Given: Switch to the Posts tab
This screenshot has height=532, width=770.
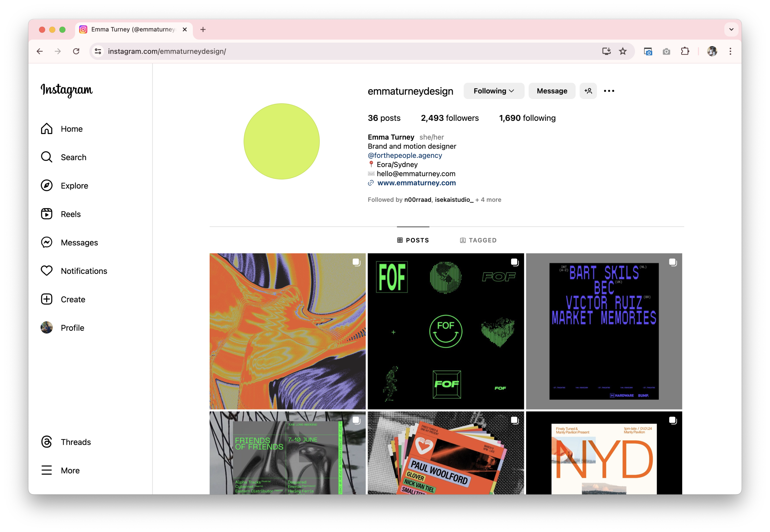Looking at the screenshot, I should [413, 240].
